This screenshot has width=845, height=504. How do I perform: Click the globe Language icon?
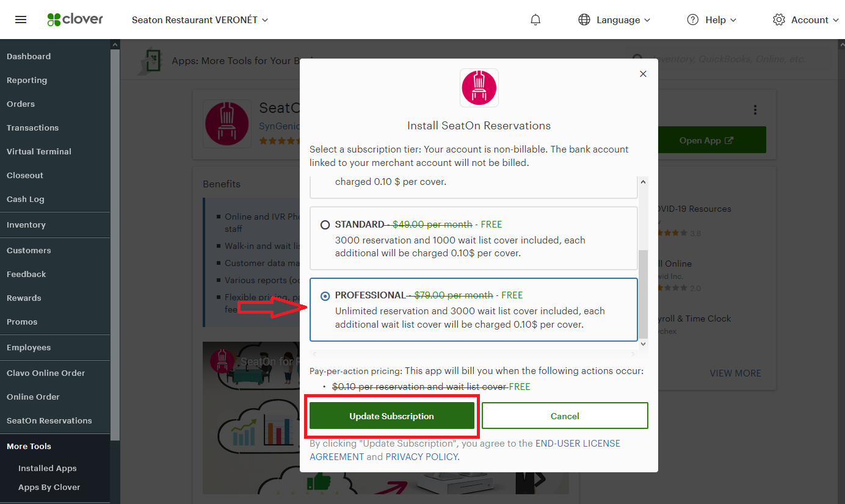click(x=584, y=20)
